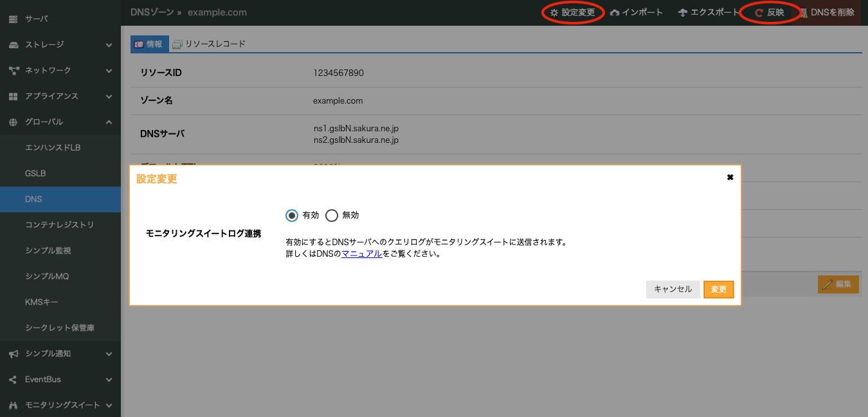Expand the ストレージ menu chevron
This screenshot has height=417, width=868.
point(109,45)
